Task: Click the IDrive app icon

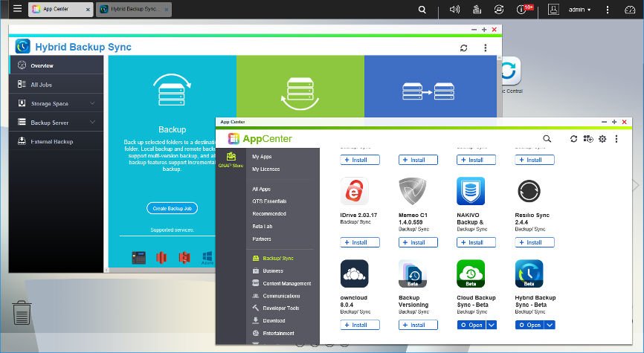Action: tap(354, 191)
